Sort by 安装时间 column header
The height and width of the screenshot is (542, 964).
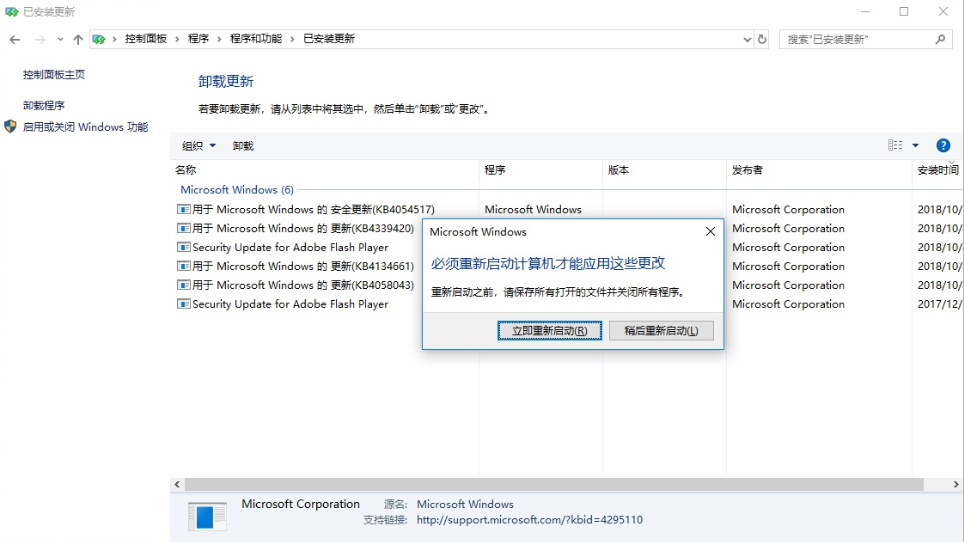[938, 170]
